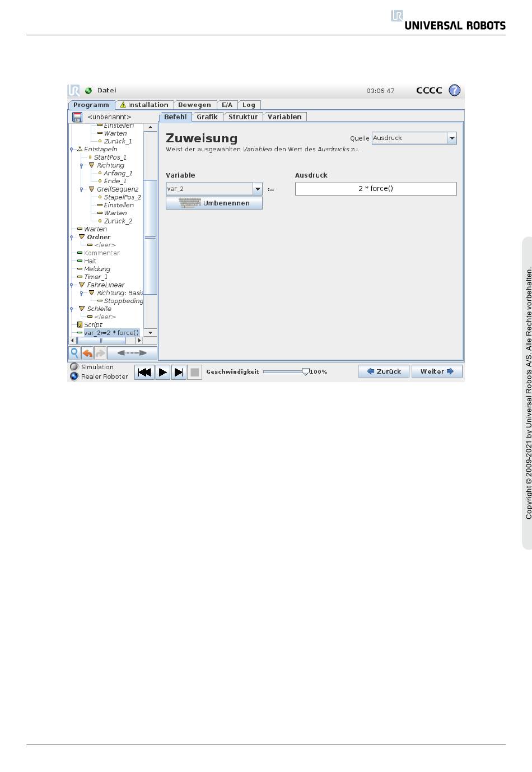This screenshot has width=532, height=772.
Task: Click the Umbenennen button
Action: [x=214, y=203]
